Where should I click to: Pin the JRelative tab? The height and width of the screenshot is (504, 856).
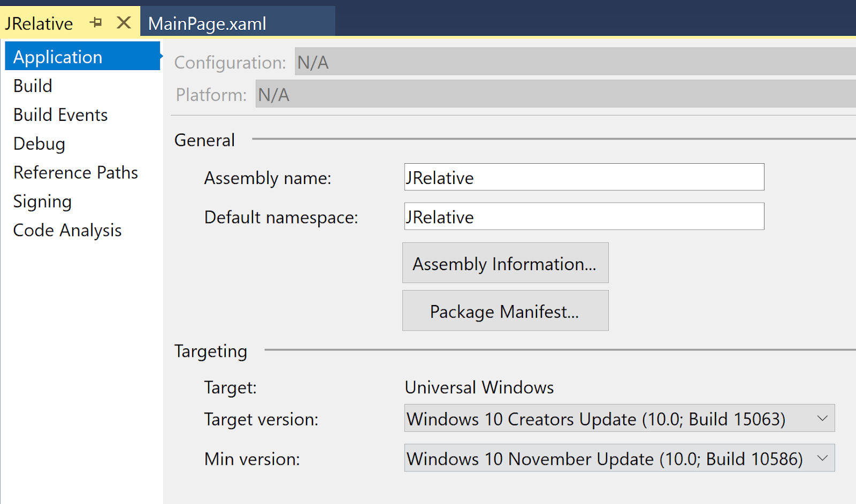(x=96, y=22)
